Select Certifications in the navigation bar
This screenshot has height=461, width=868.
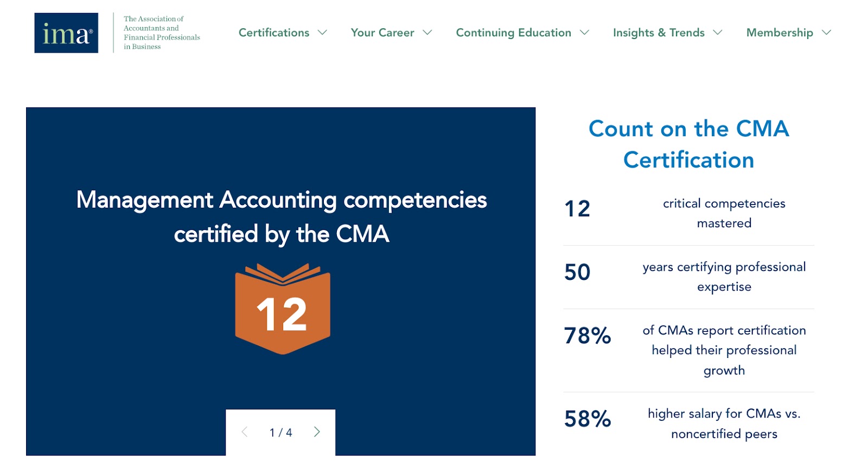coord(274,33)
